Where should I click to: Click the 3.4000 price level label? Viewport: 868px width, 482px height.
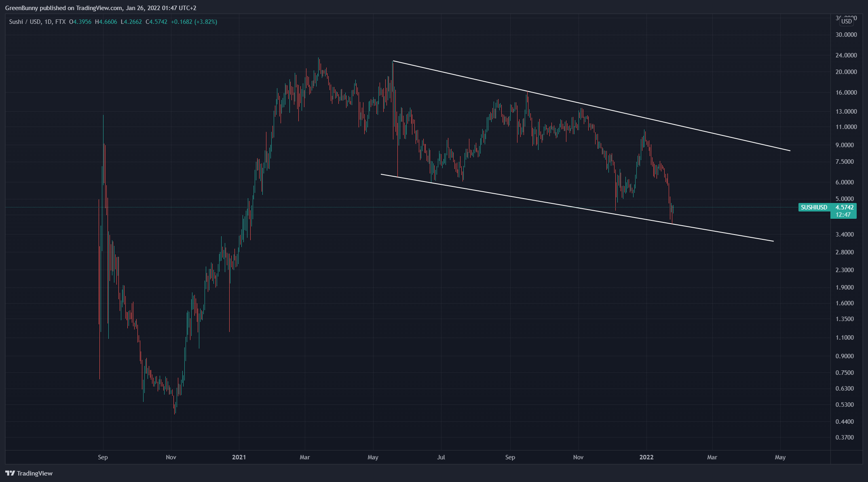pos(845,235)
